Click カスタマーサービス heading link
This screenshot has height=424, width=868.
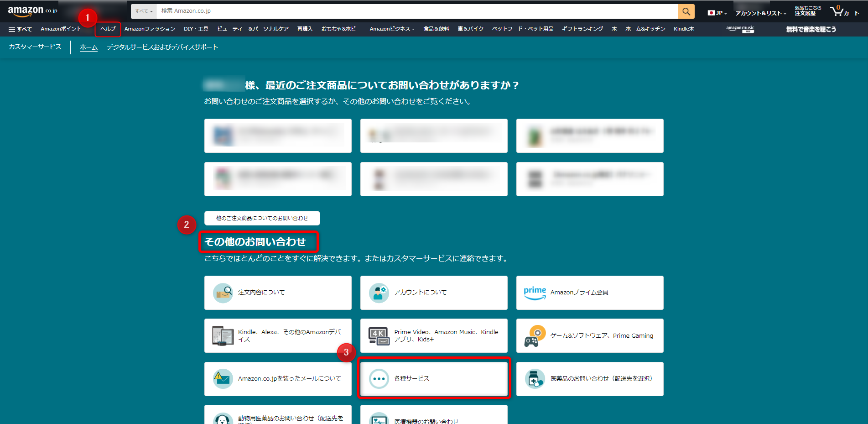point(35,47)
